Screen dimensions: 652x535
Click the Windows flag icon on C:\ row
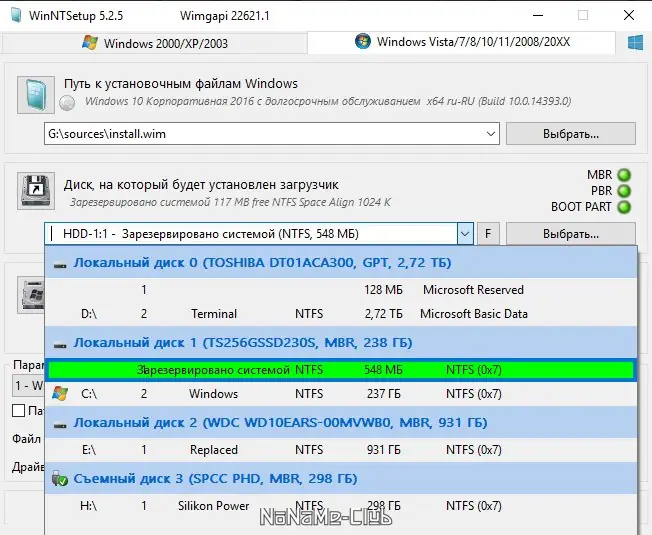(x=60, y=394)
